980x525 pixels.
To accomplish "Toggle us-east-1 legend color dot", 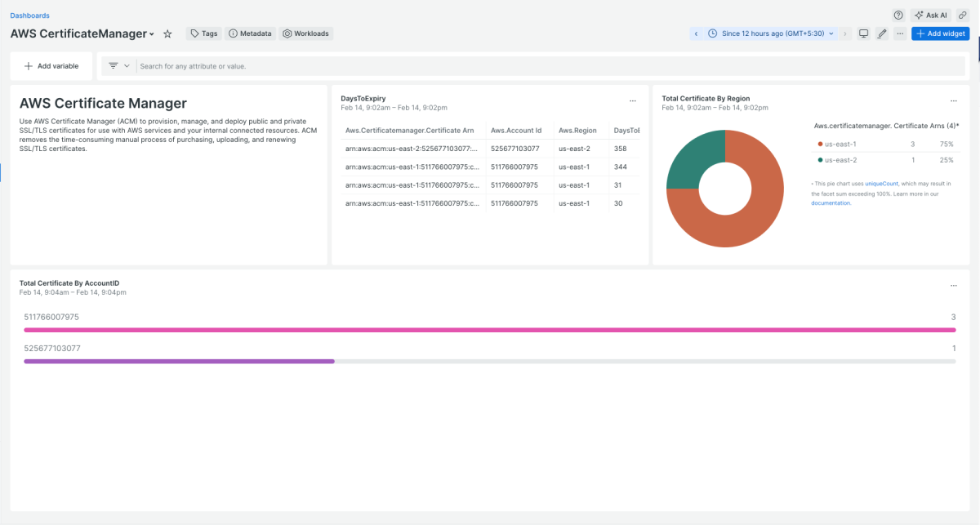I will tap(820, 144).
